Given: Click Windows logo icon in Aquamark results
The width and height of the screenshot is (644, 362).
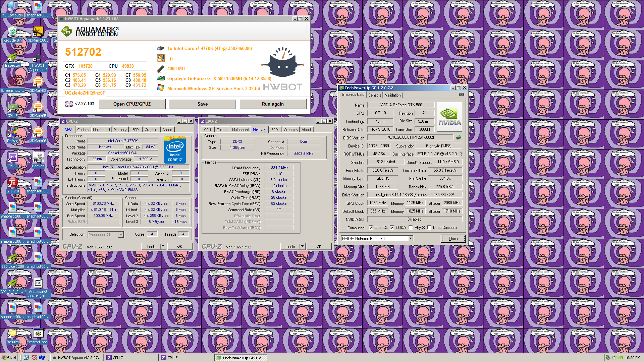Looking at the screenshot, I should tap(161, 87).
